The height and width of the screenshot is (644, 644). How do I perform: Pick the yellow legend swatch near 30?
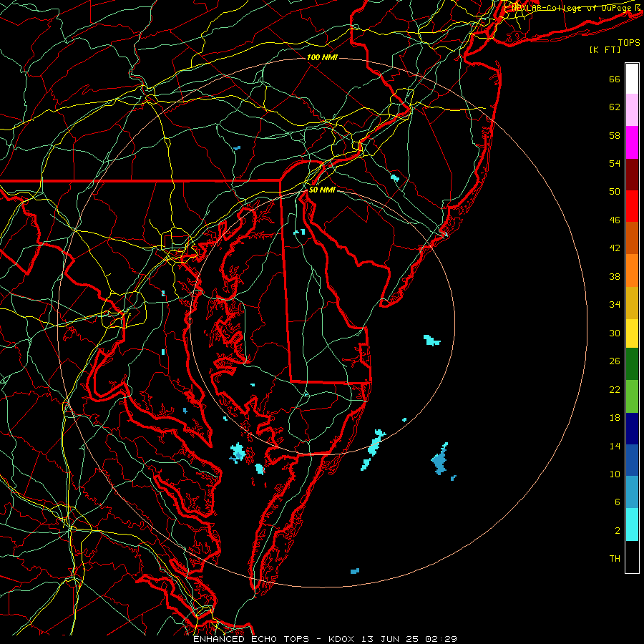pos(632,333)
